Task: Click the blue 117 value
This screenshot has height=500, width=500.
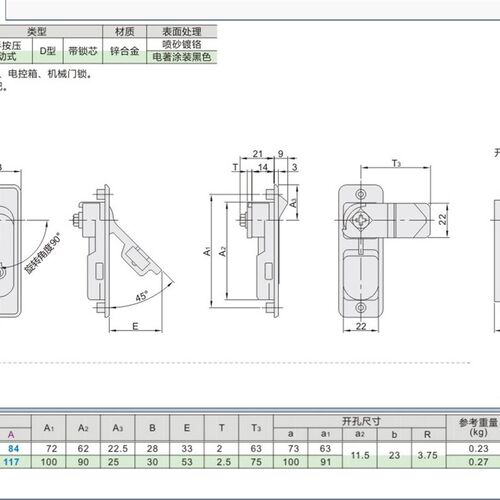Action: (x=12, y=462)
